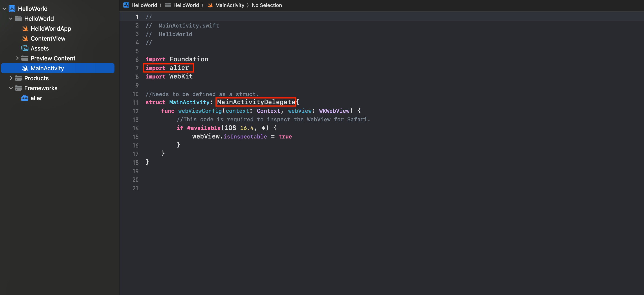The image size is (644, 295).
Task: Click the alier framework toolbox icon
Action: coord(25,98)
